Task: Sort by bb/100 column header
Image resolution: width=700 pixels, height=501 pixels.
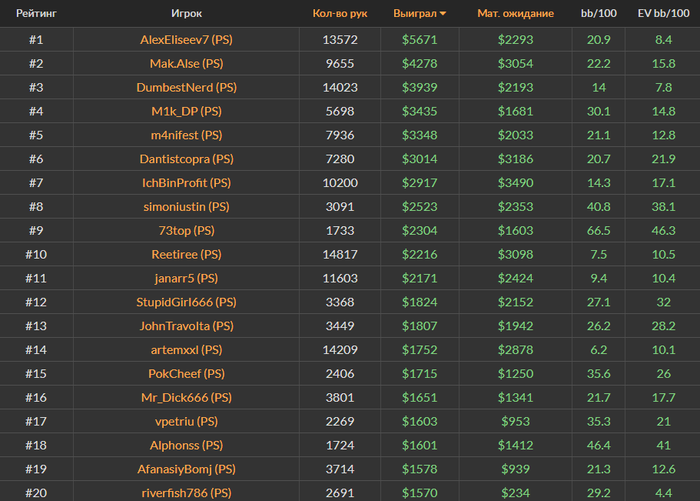Action: click(x=599, y=14)
